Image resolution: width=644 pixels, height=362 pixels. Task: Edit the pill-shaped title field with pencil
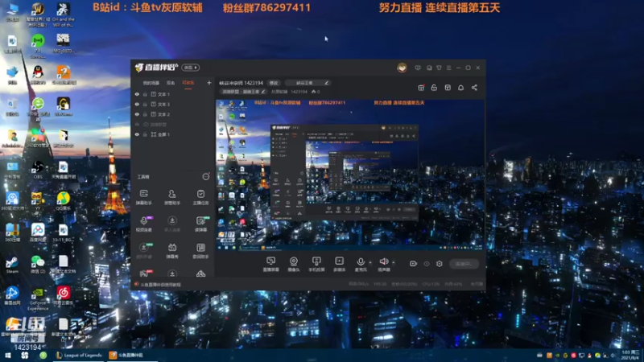click(x=308, y=83)
